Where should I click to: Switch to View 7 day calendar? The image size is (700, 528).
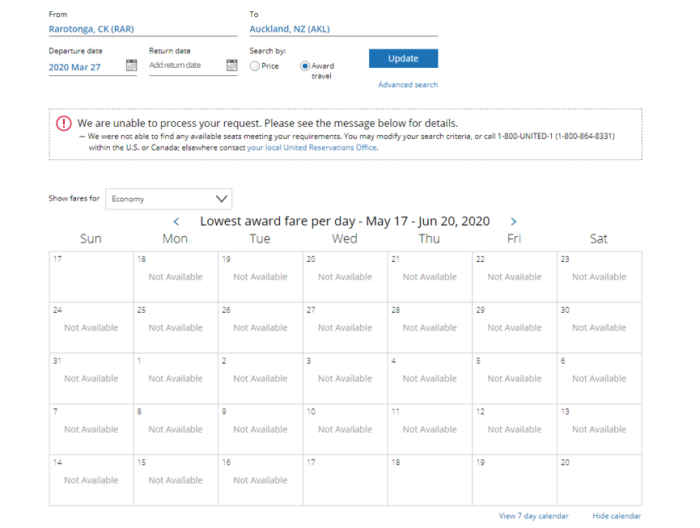[x=533, y=516]
